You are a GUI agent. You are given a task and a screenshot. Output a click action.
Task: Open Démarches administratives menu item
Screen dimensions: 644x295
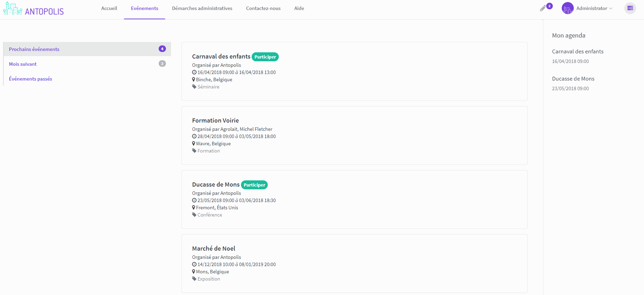click(202, 8)
